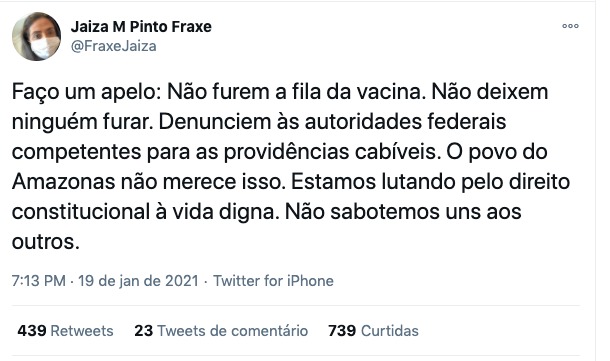Image resolution: width=610 pixels, height=361 pixels.
Task: Select the 19 de jan de 2021 date
Action: pyautogui.click(x=138, y=281)
